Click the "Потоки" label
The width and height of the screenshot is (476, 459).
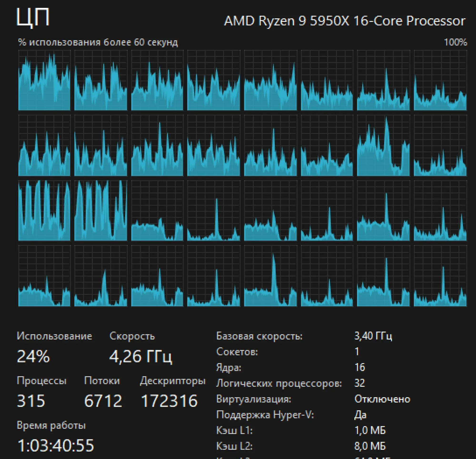pyautogui.click(x=102, y=380)
